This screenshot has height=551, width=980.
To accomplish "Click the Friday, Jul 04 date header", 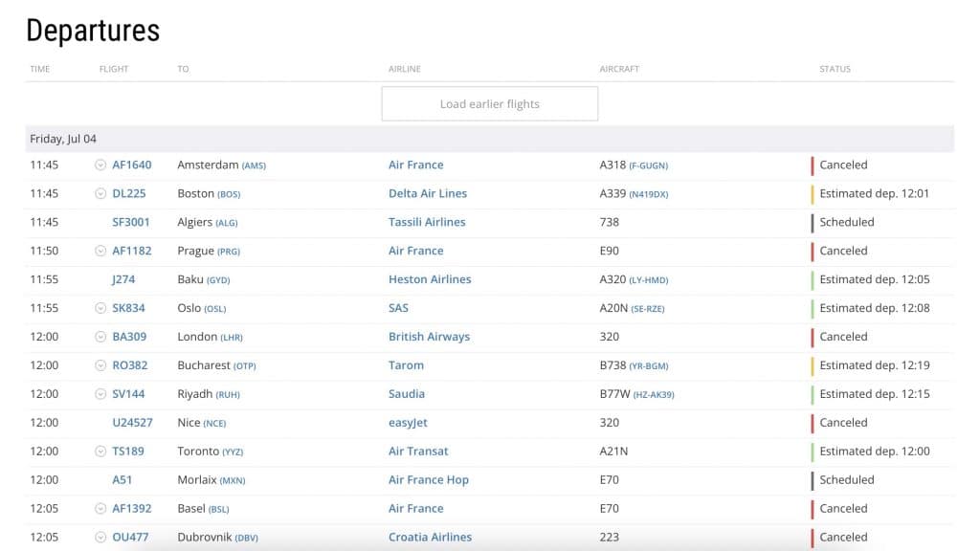I will coord(63,139).
